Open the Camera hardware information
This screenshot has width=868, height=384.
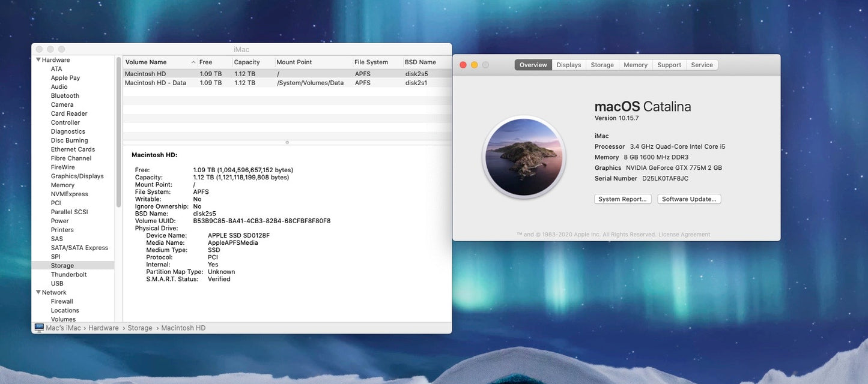(x=62, y=104)
